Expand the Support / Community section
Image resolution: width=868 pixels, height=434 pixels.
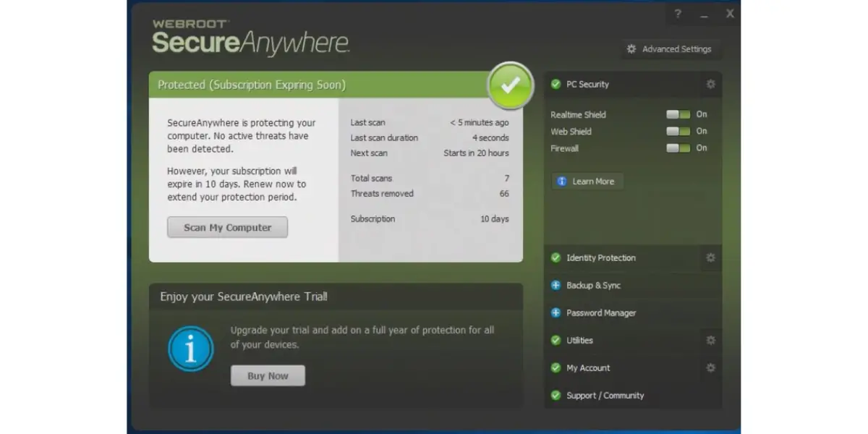(633, 395)
